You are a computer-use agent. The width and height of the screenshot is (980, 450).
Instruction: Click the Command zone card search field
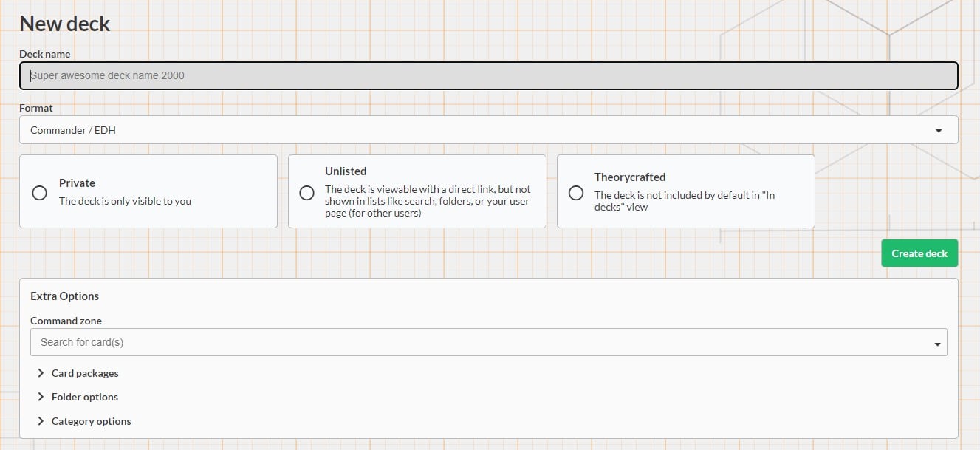click(x=480, y=342)
